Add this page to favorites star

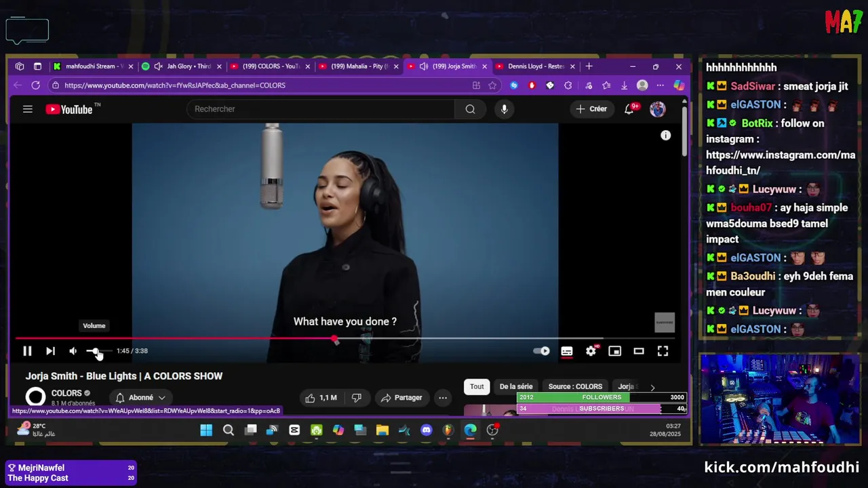pos(492,85)
